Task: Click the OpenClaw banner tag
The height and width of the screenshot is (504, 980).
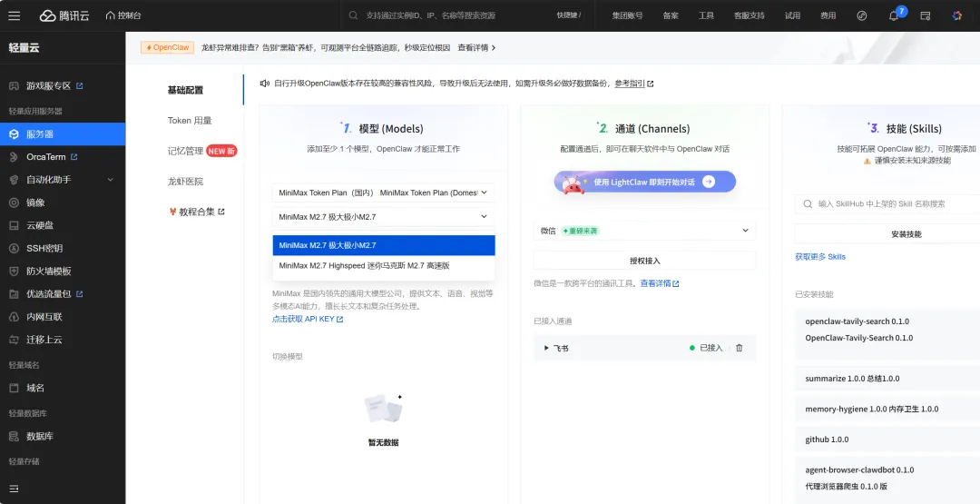Action: [168, 47]
